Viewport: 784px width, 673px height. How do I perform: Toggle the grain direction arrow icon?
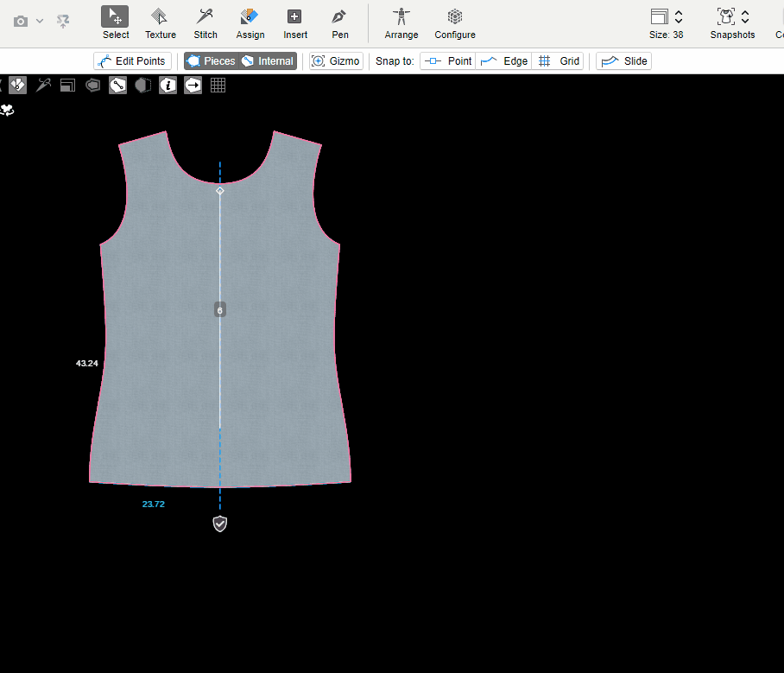click(x=193, y=85)
